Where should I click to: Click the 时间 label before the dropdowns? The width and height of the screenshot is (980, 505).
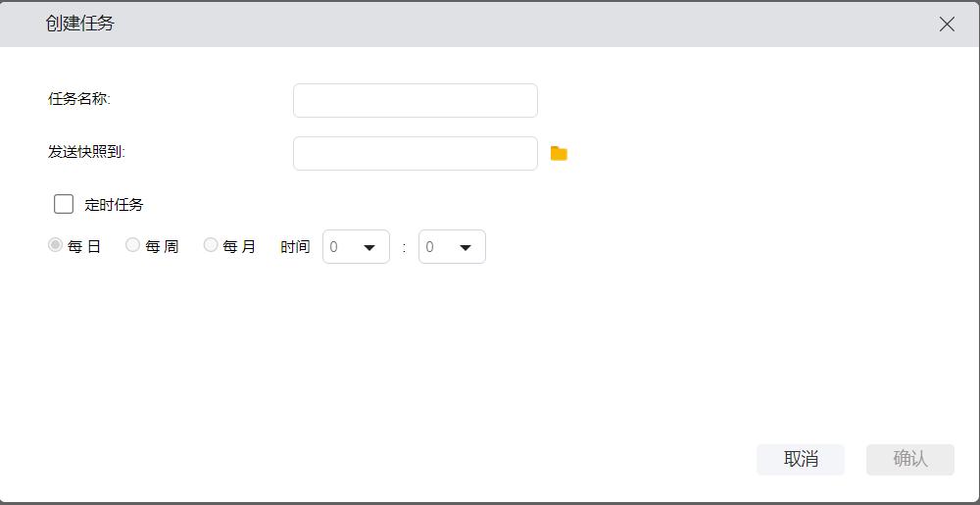tap(295, 247)
